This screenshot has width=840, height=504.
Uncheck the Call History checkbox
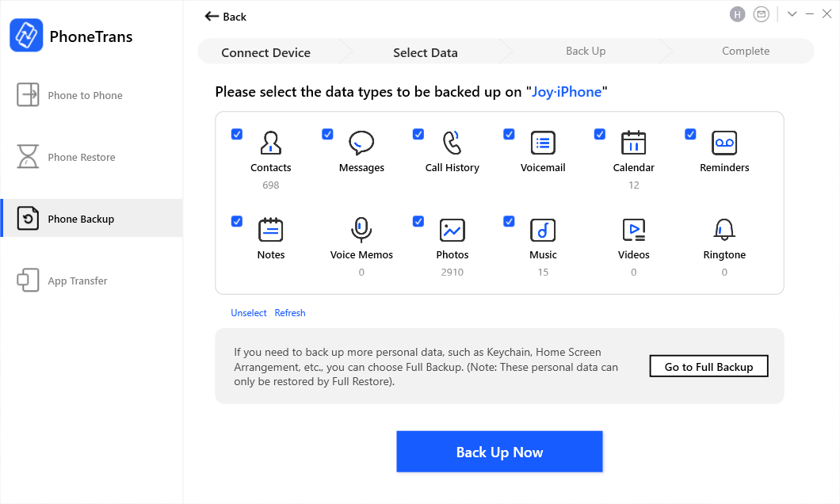[418, 134]
